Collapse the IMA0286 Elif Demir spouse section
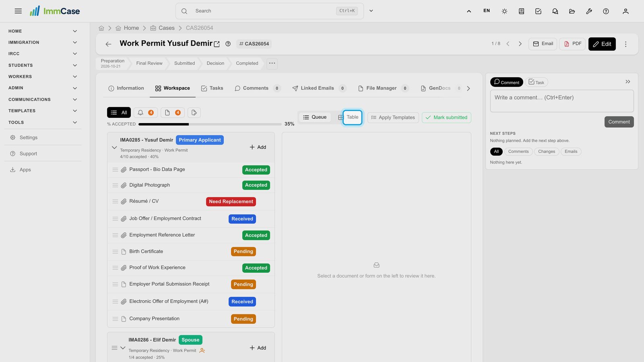 click(x=123, y=348)
